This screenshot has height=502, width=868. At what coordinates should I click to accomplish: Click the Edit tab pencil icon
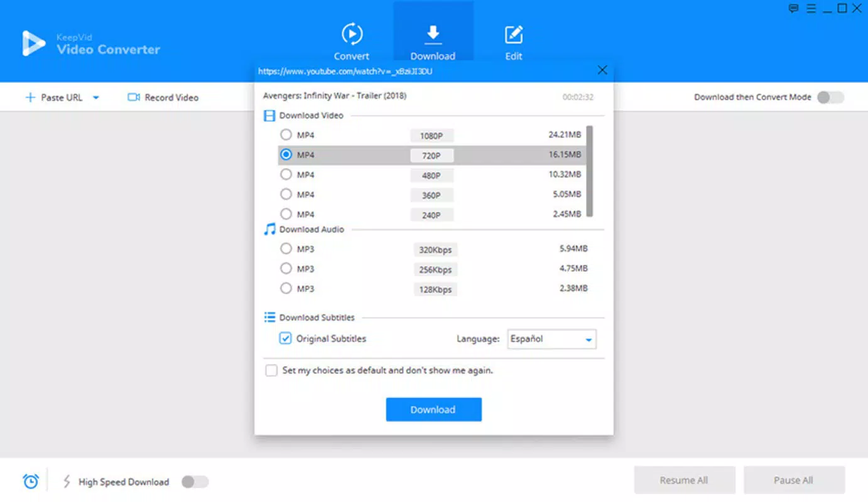point(514,34)
